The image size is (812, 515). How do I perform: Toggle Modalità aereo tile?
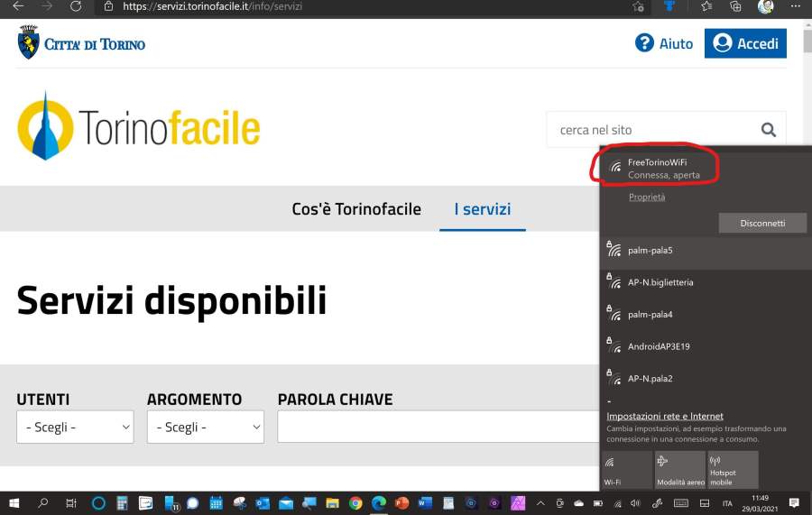click(x=679, y=470)
